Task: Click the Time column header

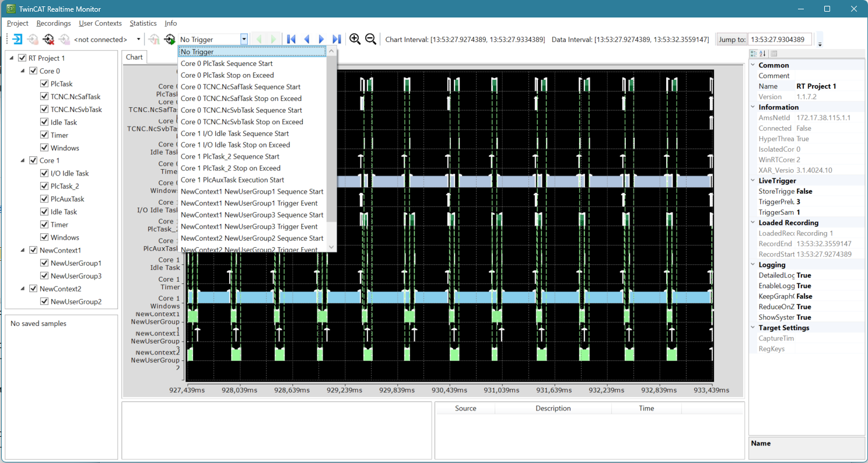Action: click(646, 408)
